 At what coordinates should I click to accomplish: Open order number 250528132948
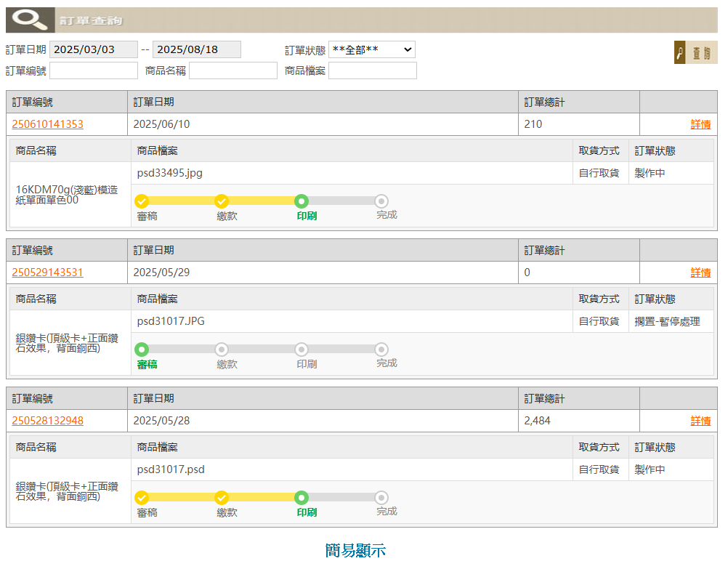pyautogui.click(x=47, y=421)
